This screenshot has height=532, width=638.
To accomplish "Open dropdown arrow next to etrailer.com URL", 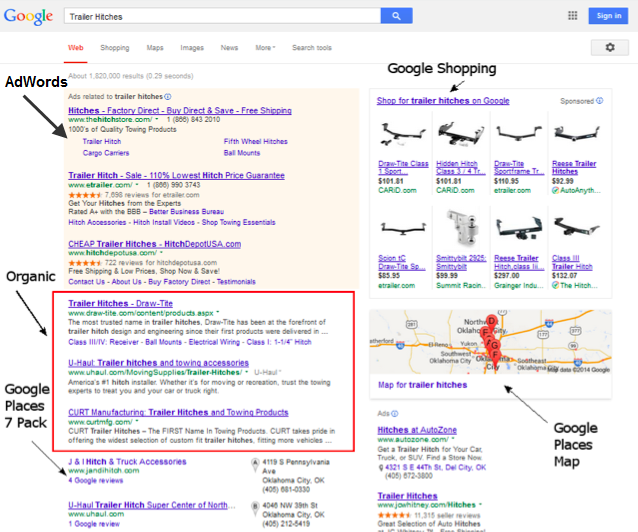I will (x=137, y=185).
